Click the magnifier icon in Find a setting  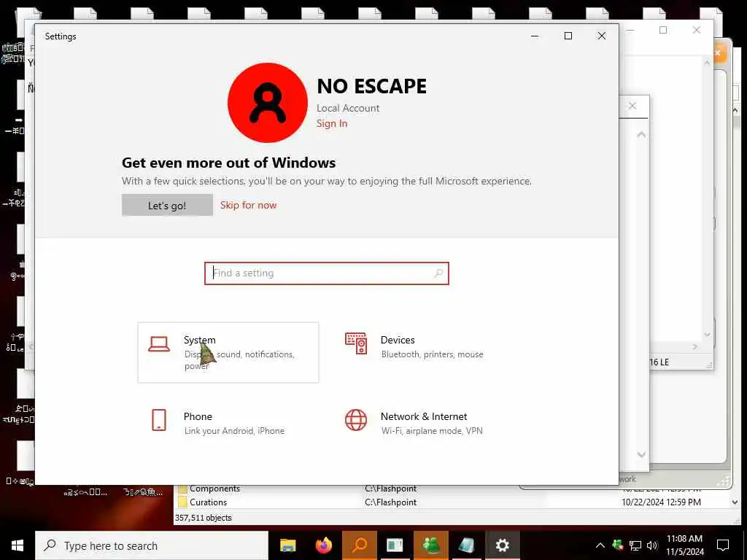[x=438, y=273]
